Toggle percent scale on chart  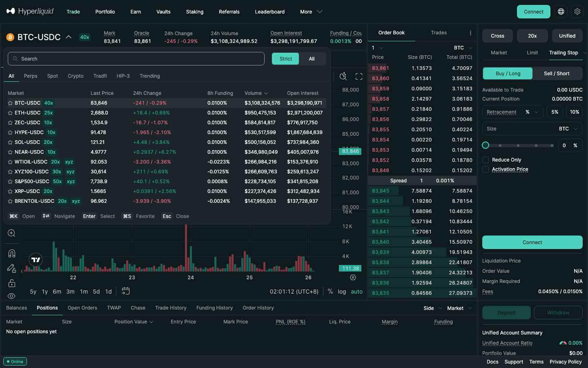[330, 292]
